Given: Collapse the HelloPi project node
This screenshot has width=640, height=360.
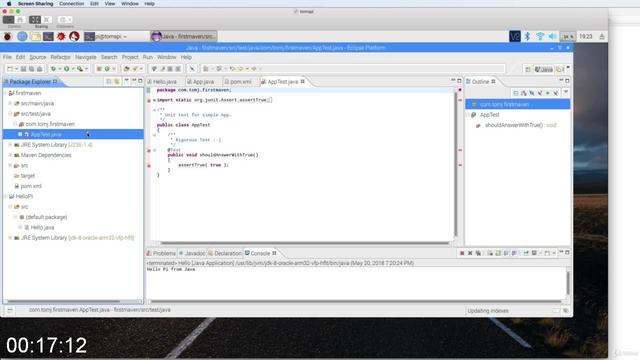Looking at the screenshot, I should click(x=6, y=196).
